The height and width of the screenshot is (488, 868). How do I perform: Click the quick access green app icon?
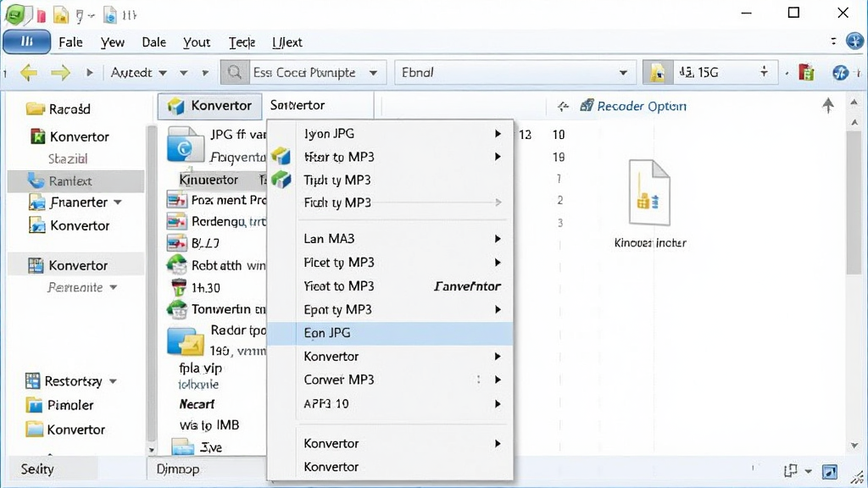point(15,15)
